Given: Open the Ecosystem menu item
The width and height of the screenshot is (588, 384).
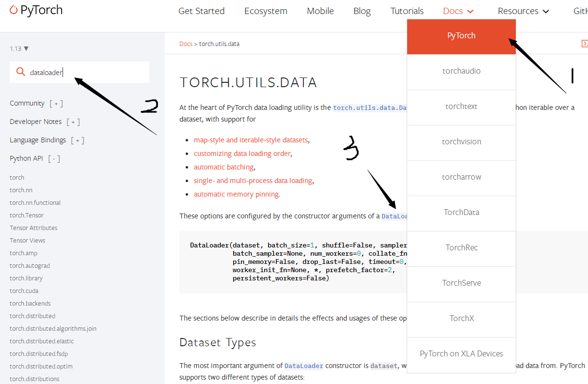Looking at the screenshot, I should 266,11.
